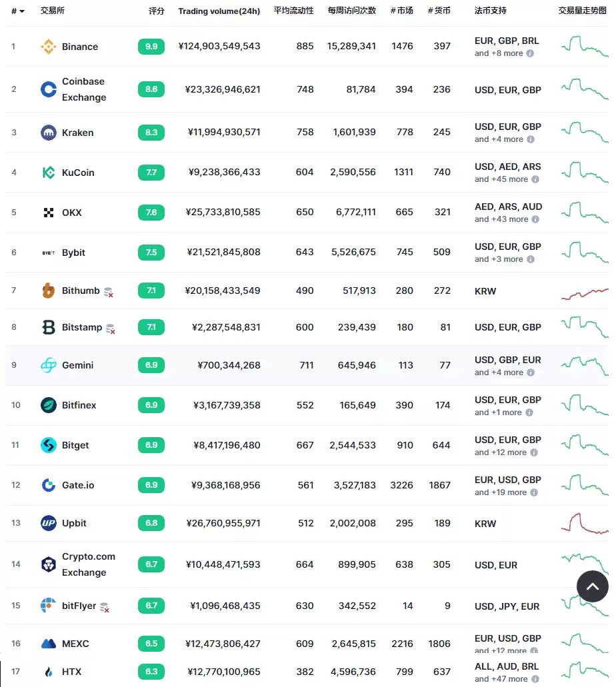Sort by the 评分 column header
The image size is (616, 687).
click(x=157, y=11)
